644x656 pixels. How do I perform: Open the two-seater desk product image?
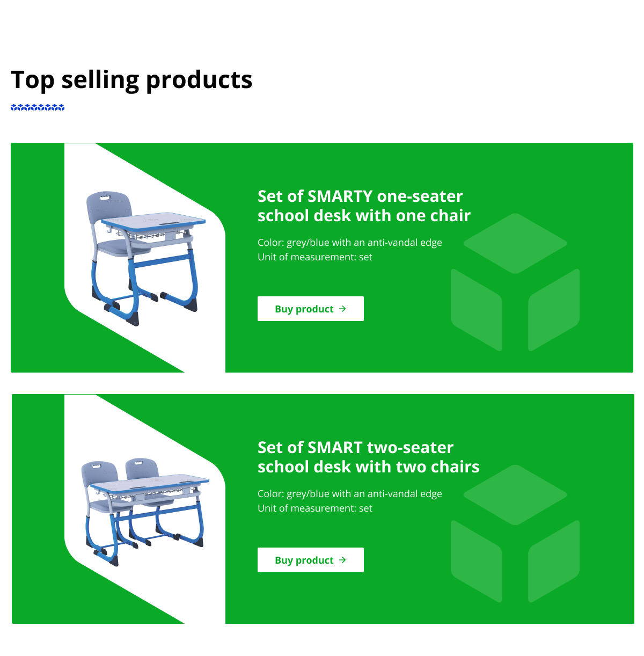pyautogui.click(x=145, y=512)
